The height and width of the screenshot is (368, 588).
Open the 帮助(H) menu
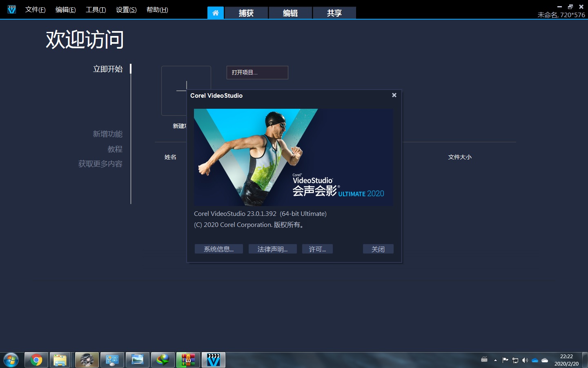(157, 9)
